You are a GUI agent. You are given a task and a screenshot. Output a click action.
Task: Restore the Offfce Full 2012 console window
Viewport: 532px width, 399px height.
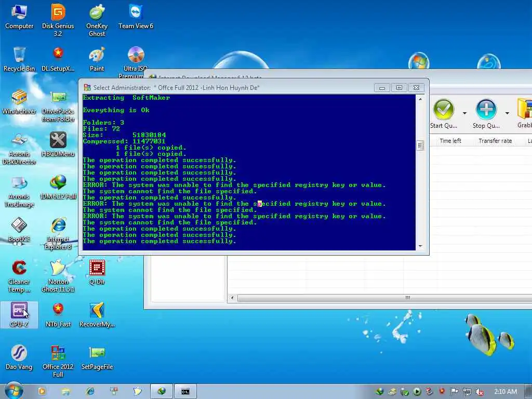point(399,87)
